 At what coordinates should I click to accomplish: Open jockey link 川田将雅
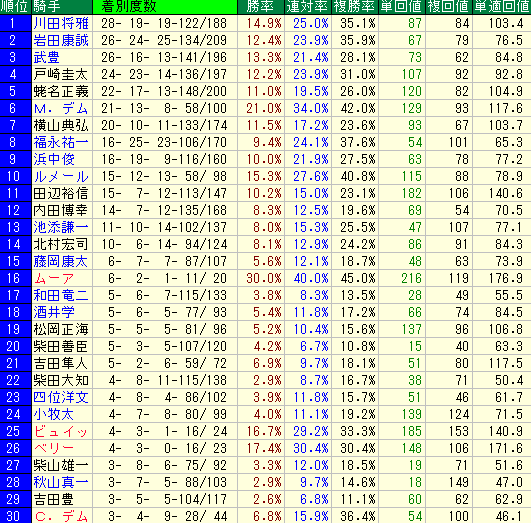pyautogui.click(x=61, y=23)
